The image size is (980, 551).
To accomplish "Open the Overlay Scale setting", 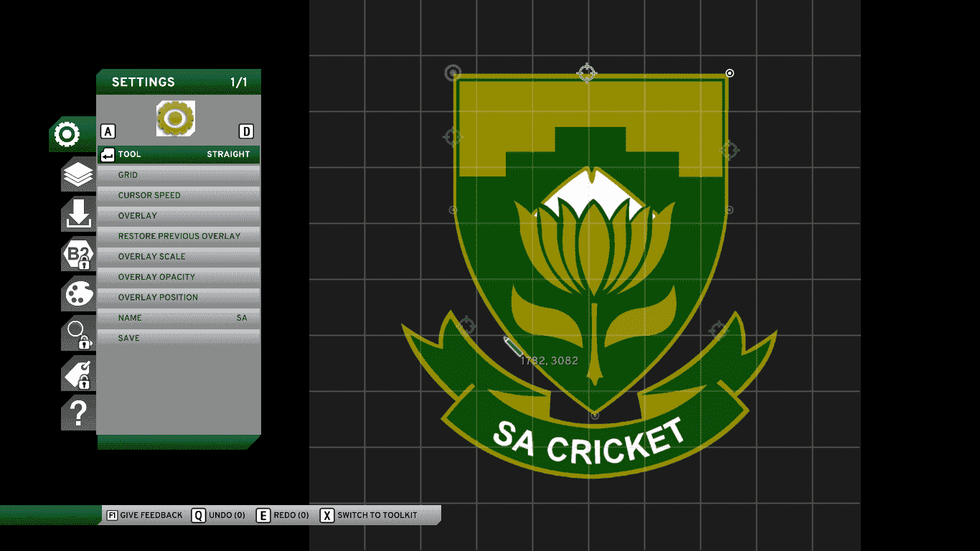I will 179,256.
